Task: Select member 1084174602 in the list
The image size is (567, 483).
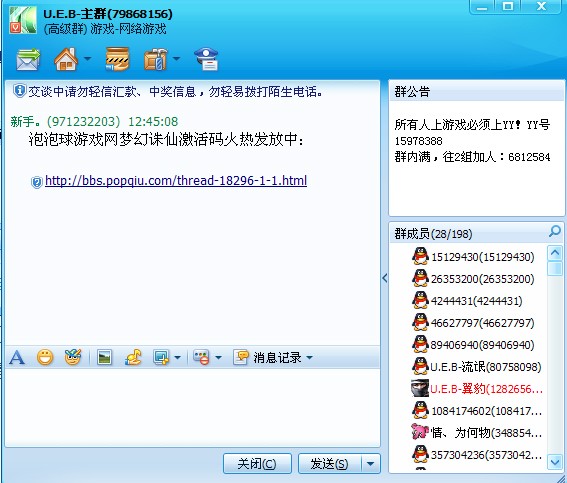Action: coord(477,411)
